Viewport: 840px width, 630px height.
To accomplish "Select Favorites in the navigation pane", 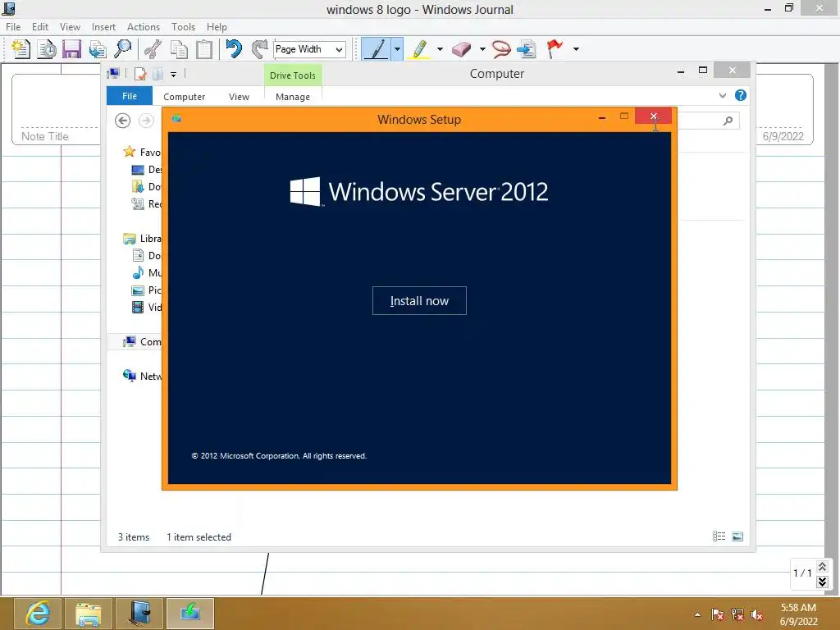I will pos(142,152).
